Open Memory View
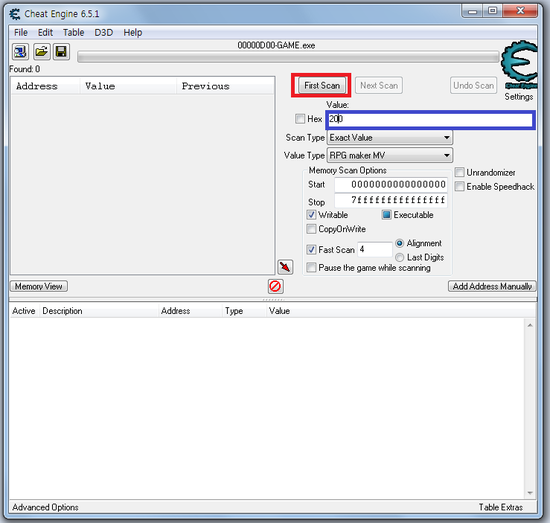Viewport: 550px width, 523px height. click(39, 286)
